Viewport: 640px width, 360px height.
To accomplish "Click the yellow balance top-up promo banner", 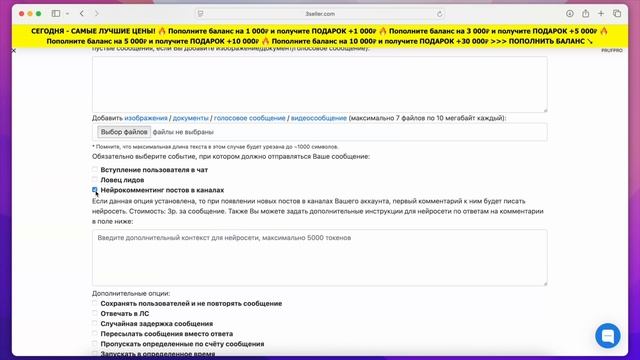I will click(x=320, y=36).
